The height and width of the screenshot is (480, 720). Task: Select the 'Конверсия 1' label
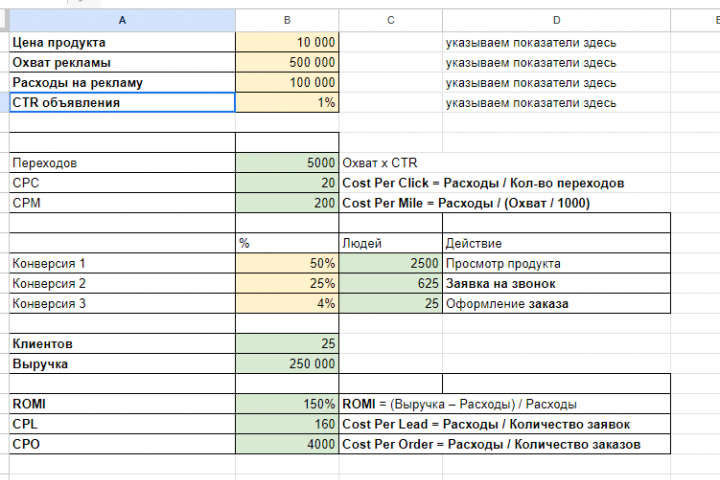tap(122, 263)
